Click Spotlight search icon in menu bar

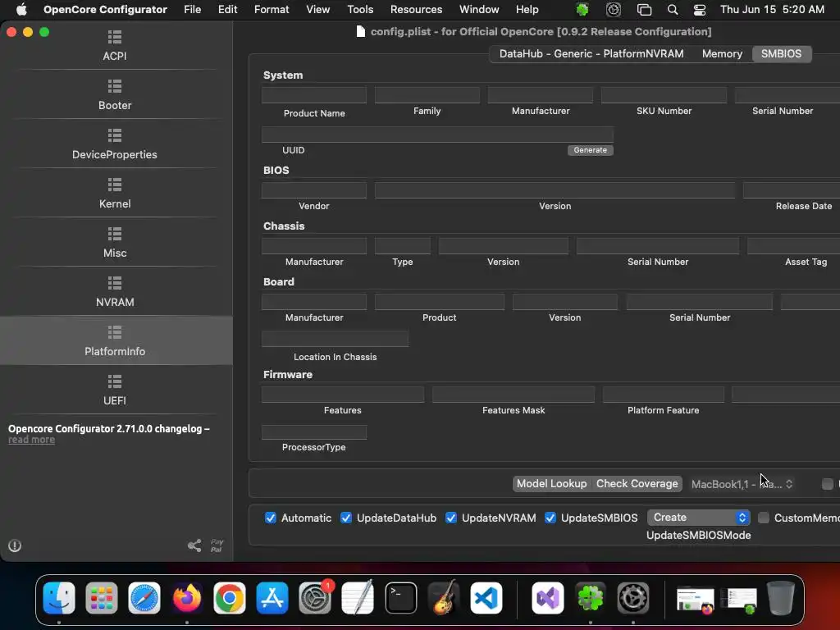673,10
